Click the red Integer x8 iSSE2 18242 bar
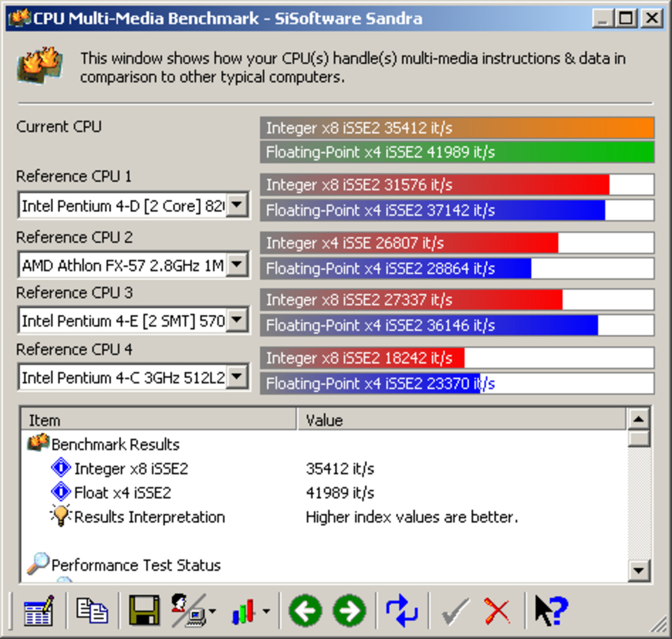 (x=457, y=358)
